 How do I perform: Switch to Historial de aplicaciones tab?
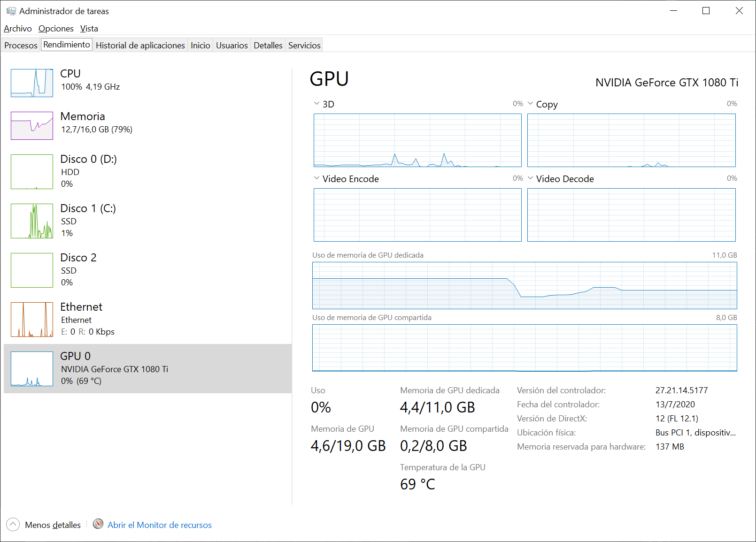(140, 45)
